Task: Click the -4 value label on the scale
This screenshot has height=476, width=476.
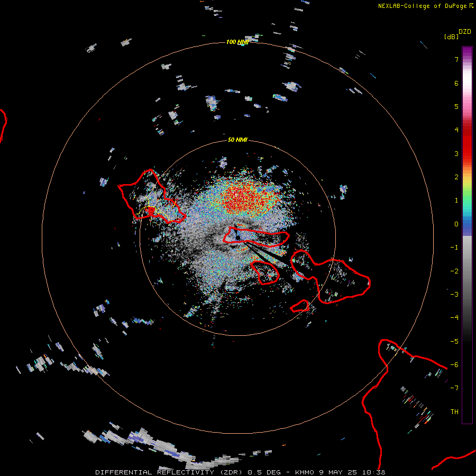Action: click(454, 317)
